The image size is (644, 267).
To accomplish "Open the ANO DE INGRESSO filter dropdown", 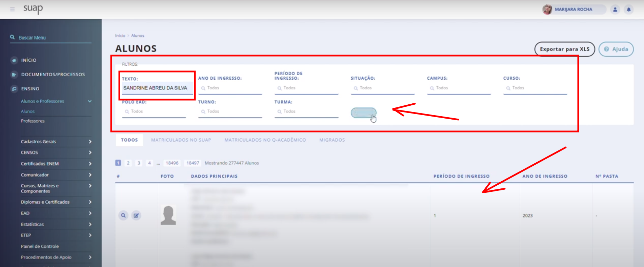I will pos(230,88).
